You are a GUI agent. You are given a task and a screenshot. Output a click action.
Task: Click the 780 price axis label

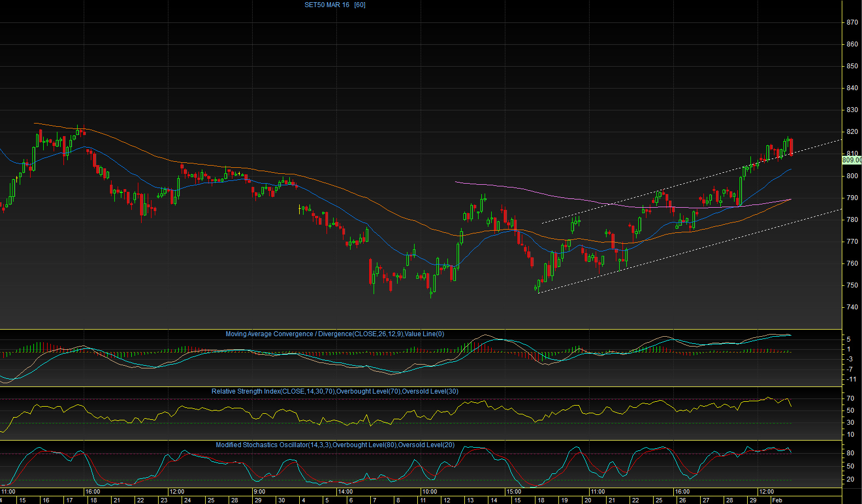pyautogui.click(x=852, y=220)
